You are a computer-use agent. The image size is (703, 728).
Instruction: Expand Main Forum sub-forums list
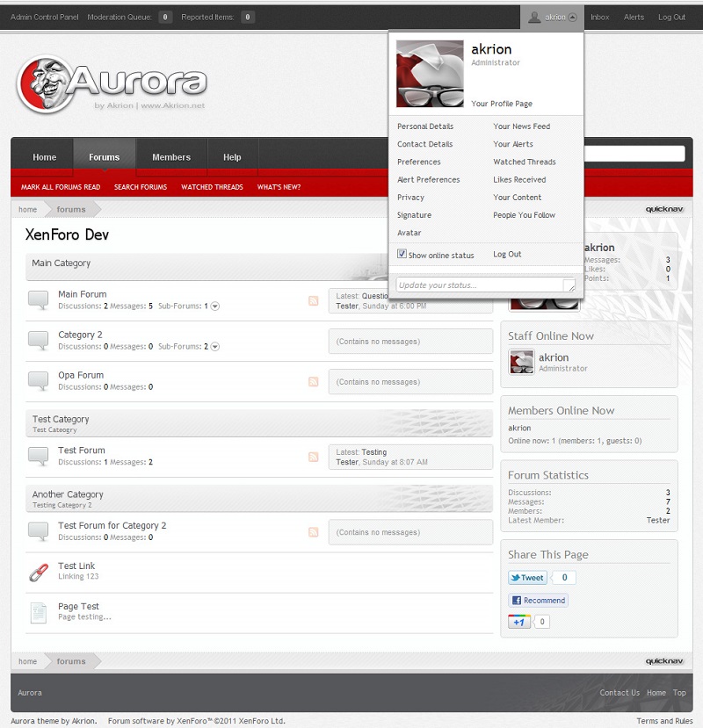tap(214, 306)
